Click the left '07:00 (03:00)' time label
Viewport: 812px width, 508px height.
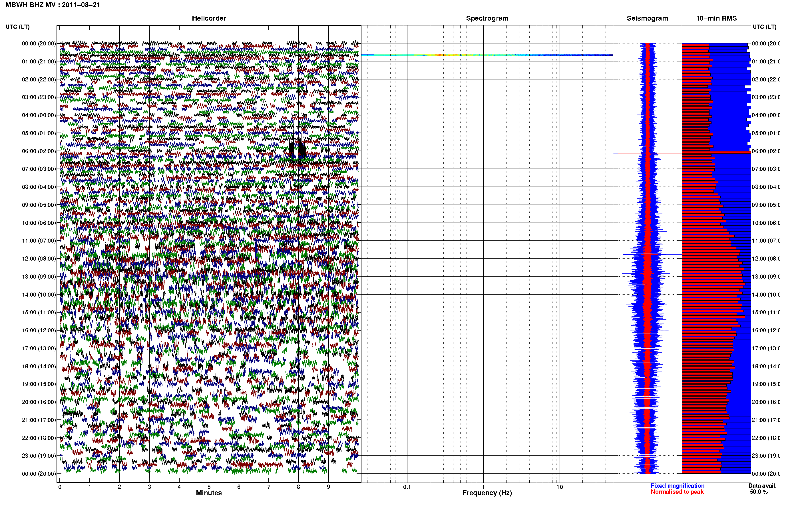(39, 169)
